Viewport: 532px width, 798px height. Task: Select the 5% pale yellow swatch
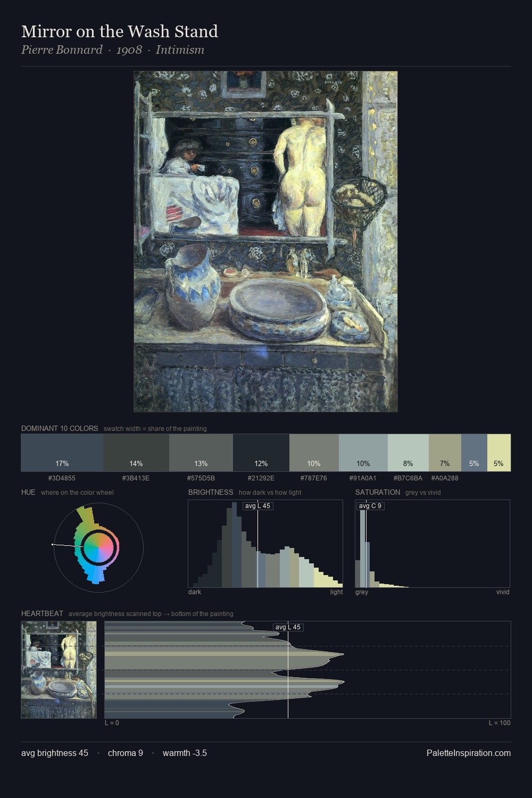pos(499,453)
